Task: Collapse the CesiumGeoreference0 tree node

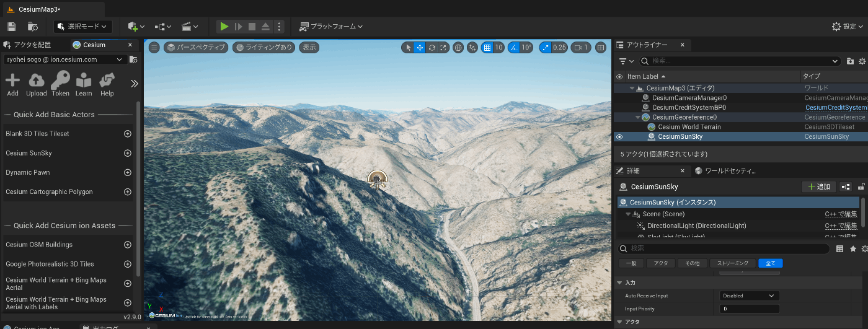Action: click(x=638, y=117)
